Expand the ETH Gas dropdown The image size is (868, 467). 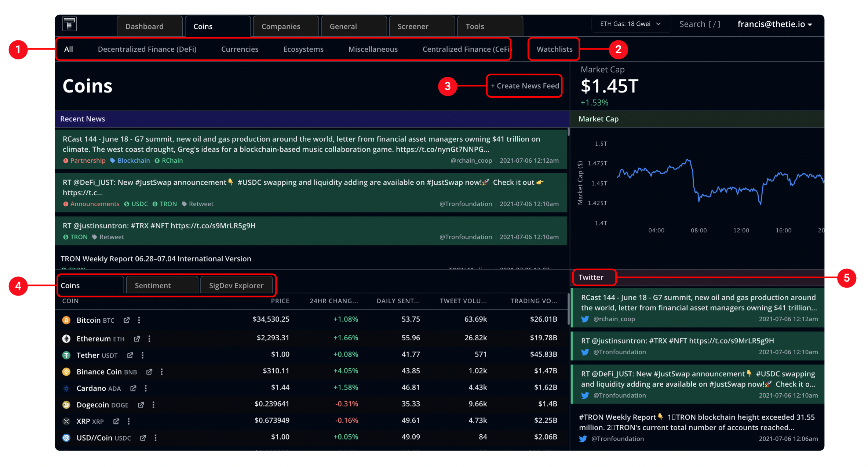click(630, 24)
